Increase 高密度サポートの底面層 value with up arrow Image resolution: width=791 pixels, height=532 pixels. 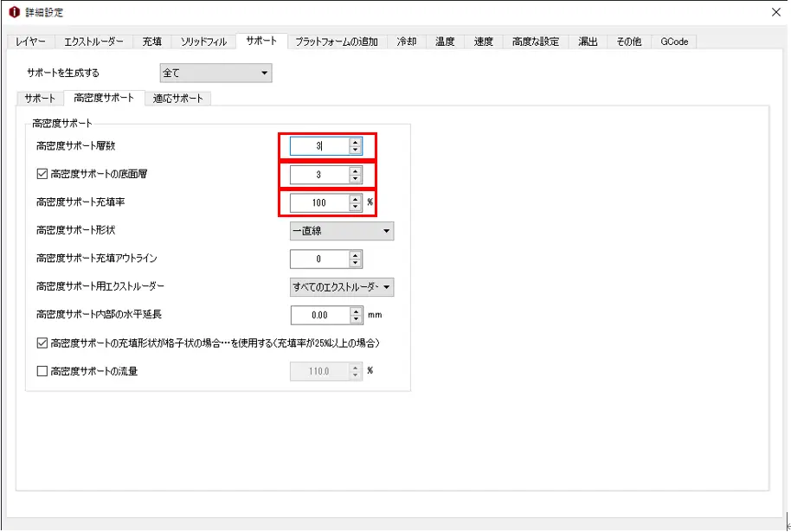click(x=355, y=170)
